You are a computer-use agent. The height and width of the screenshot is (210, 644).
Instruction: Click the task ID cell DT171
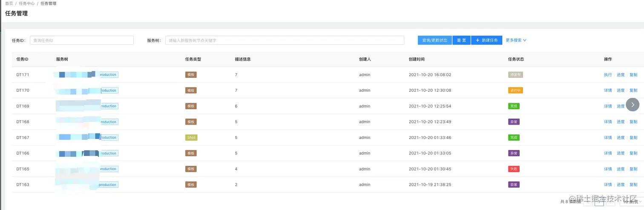tap(23, 75)
